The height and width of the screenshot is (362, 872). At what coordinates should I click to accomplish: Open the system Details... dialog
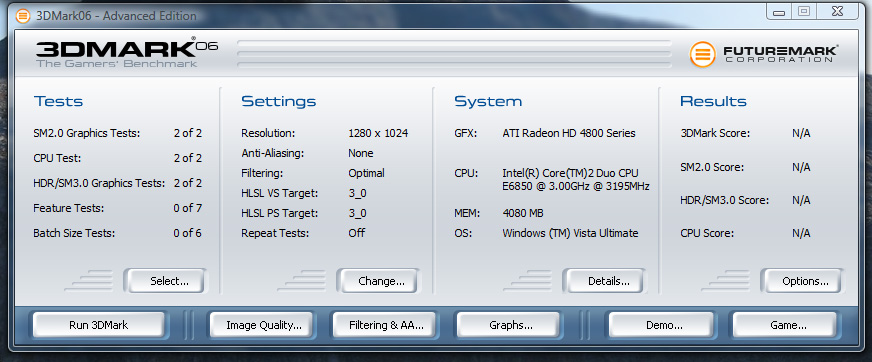click(604, 281)
